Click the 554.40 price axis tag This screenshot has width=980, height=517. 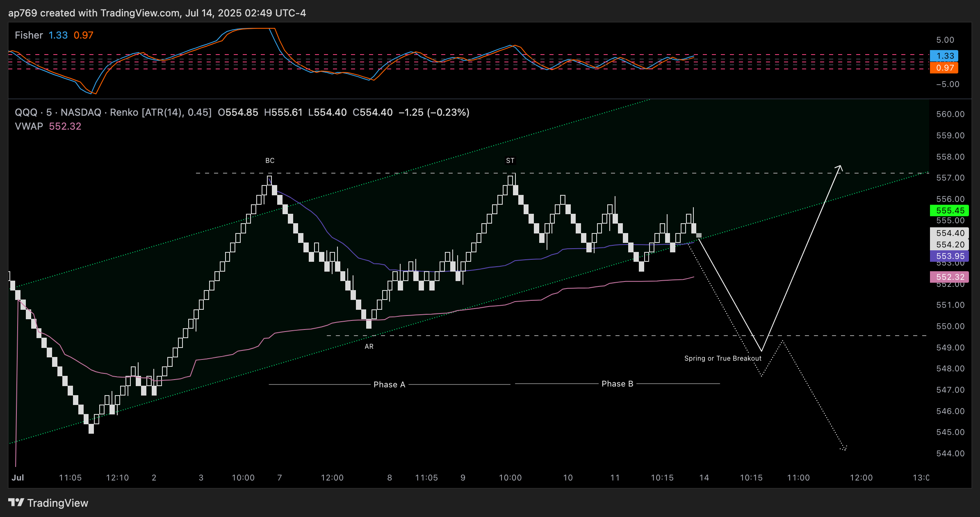click(x=949, y=233)
